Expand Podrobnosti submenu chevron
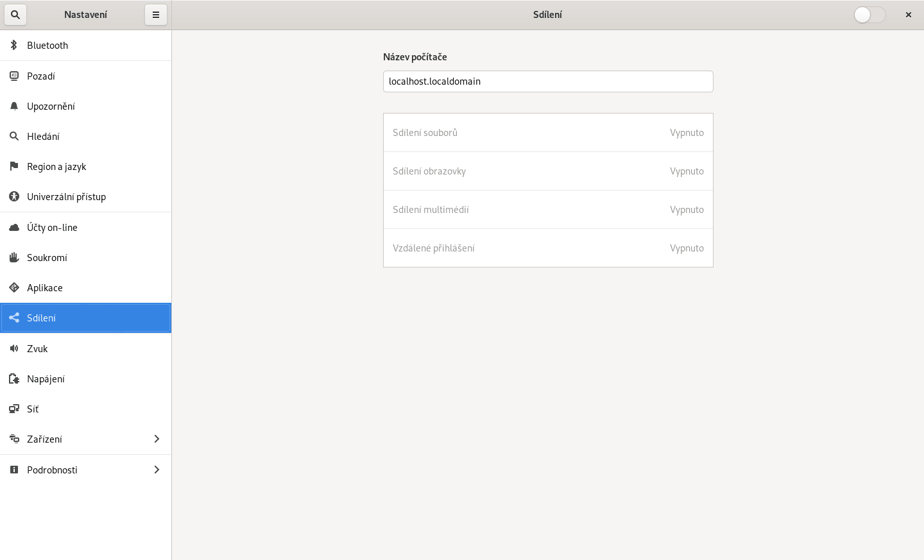Viewport: 924px width, 560px height. pos(157,470)
